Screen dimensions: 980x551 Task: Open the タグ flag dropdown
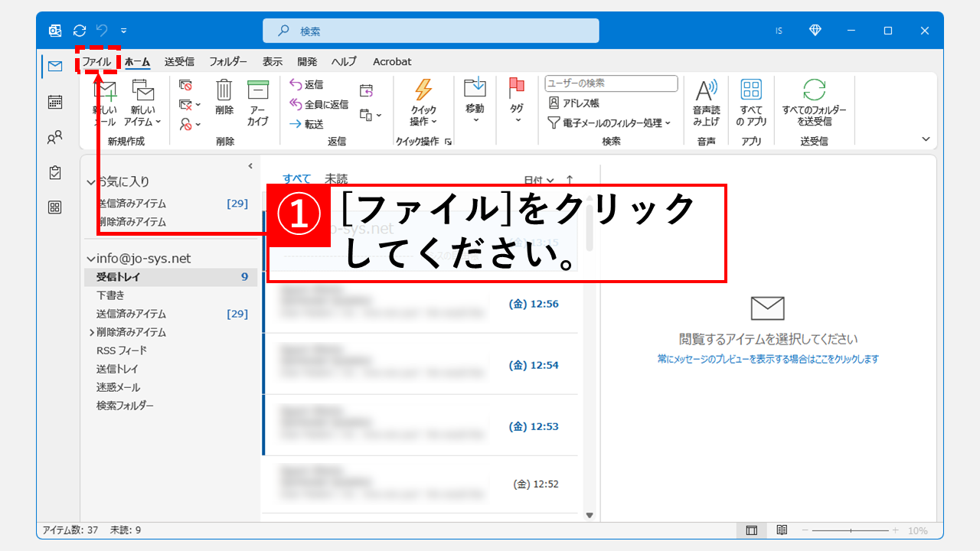click(517, 101)
